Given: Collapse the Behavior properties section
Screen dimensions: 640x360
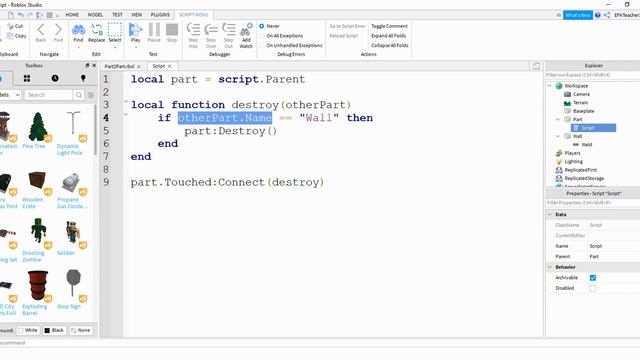Looking at the screenshot, I should pos(550,267).
